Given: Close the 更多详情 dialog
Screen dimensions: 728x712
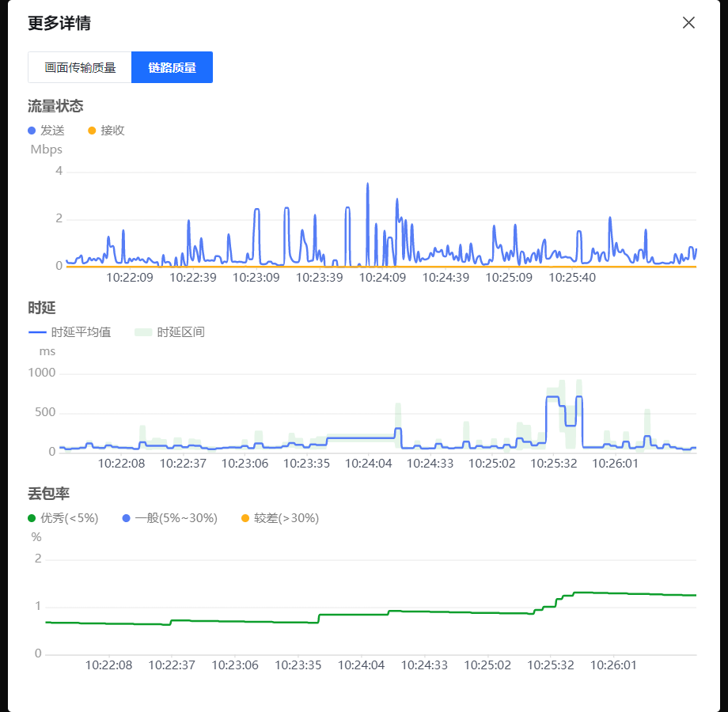Looking at the screenshot, I should coord(688,23).
